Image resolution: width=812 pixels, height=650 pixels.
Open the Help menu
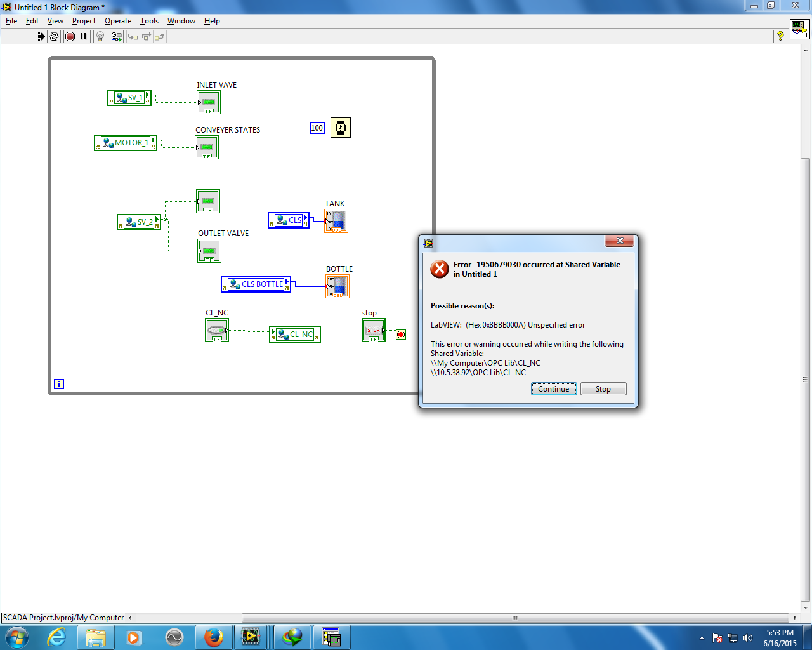coord(212,21)
